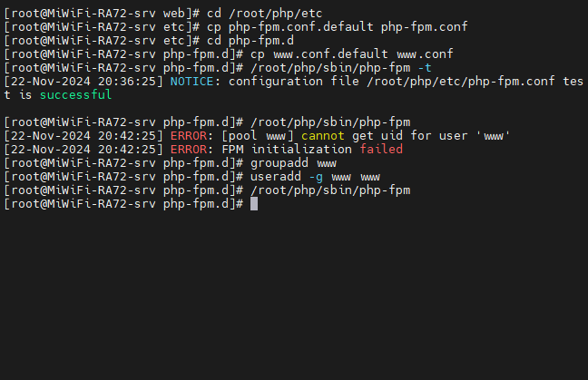Click 'php-fpm.conf.default' file name

tap(301, 27)
